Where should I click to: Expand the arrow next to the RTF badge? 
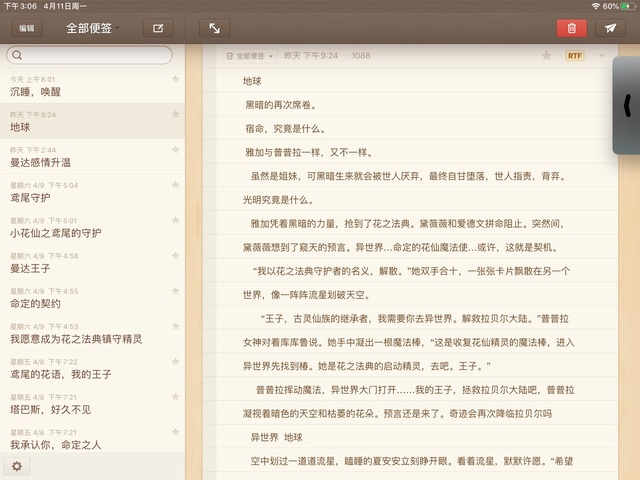pyautogui.click(x=602, y=56)
